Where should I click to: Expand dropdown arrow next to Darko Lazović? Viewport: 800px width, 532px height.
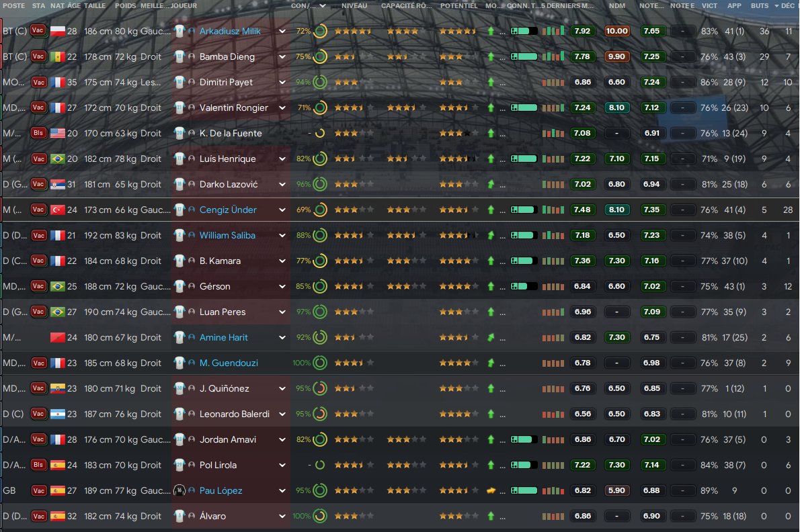tap(282, 185)
